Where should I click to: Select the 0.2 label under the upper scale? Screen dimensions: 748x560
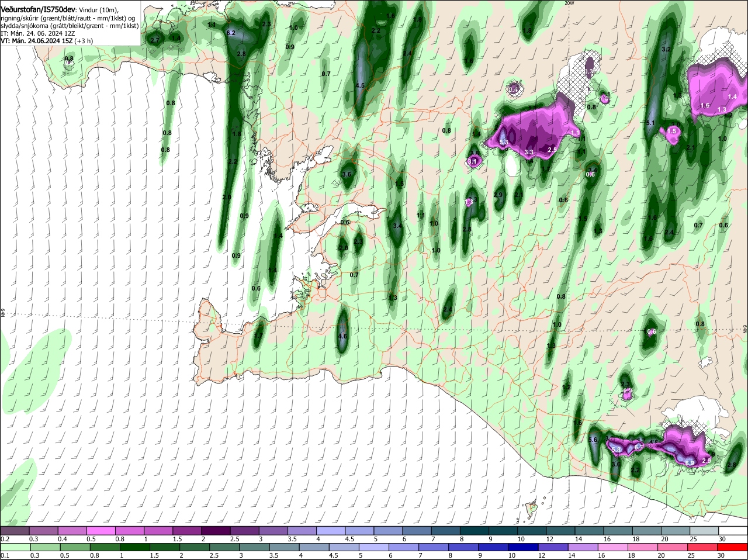coord(5,538)
